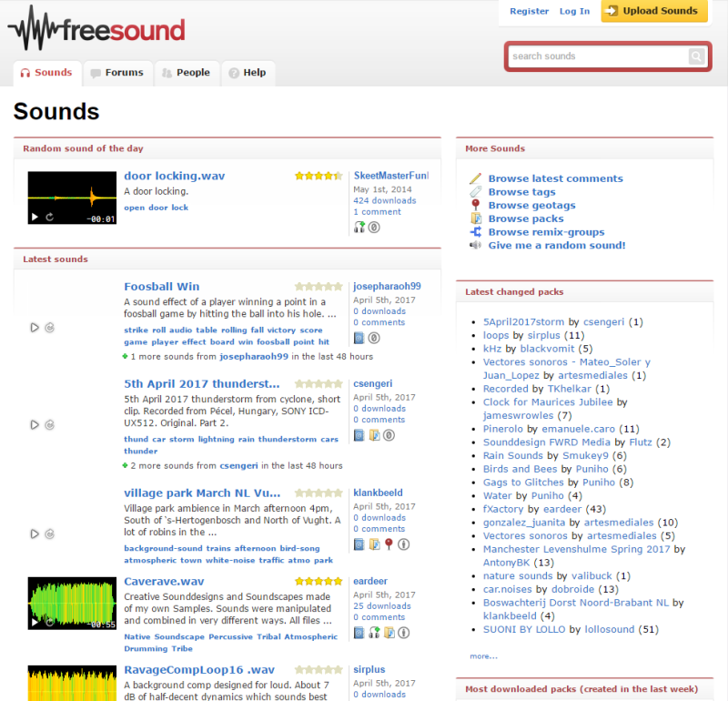
Task: Toggle loop playback for the thunderstorm sound
Action: tap(48, 424)
